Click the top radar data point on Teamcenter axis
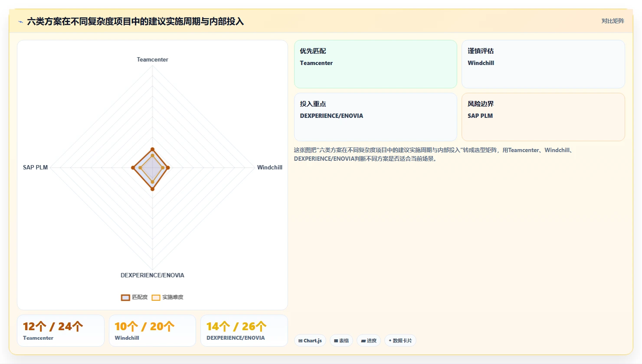 pyautogui.click(x=152, y=149)
